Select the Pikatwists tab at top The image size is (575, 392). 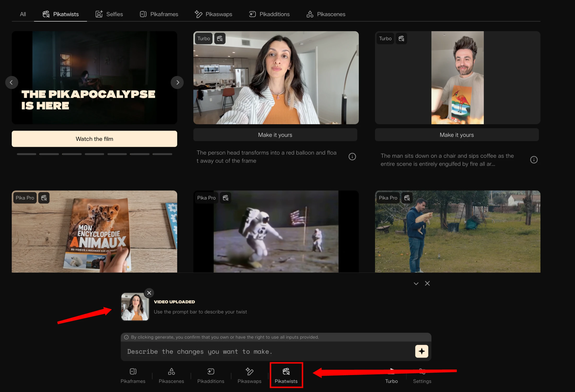tap(60, 14)
